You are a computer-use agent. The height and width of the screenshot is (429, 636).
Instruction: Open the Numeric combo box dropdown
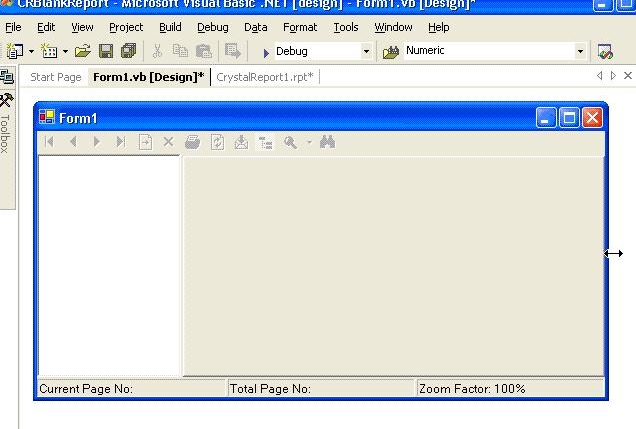(580, 51)
